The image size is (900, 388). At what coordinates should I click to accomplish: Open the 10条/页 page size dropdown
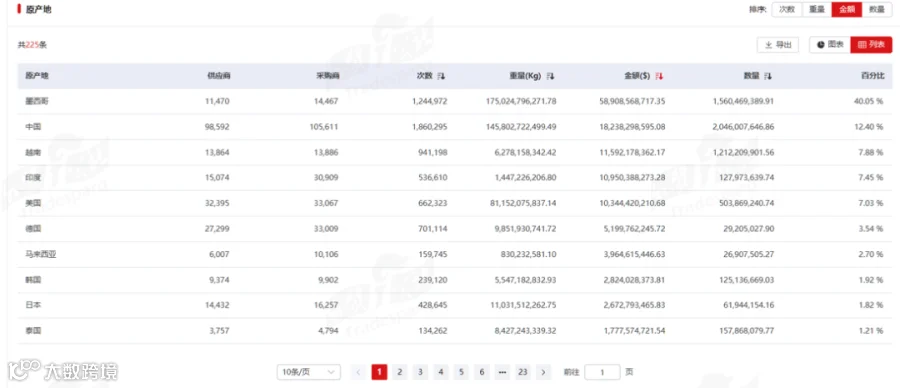click(x=308, y=372)
